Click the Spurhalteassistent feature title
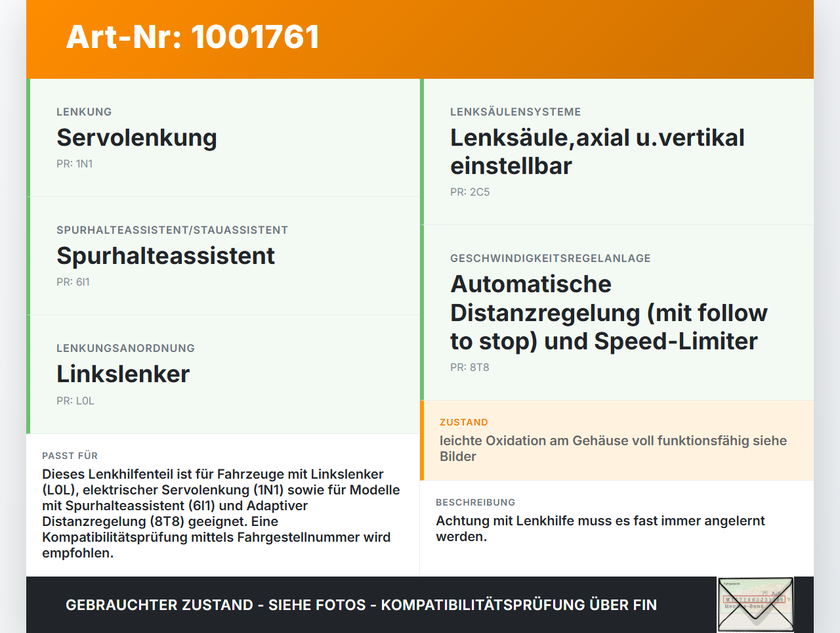Screen dimensions: 840x633 [x=165, y=256]
